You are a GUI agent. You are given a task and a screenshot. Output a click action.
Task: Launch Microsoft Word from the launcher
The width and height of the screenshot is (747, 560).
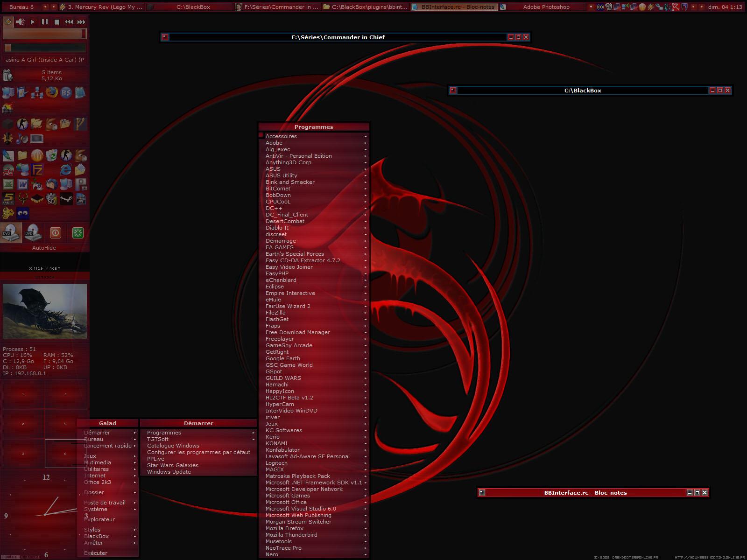[x=23, y=184]
